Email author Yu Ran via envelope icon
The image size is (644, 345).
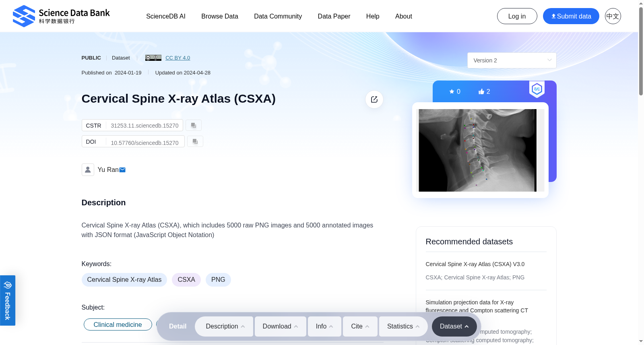[x=122, y=170]
